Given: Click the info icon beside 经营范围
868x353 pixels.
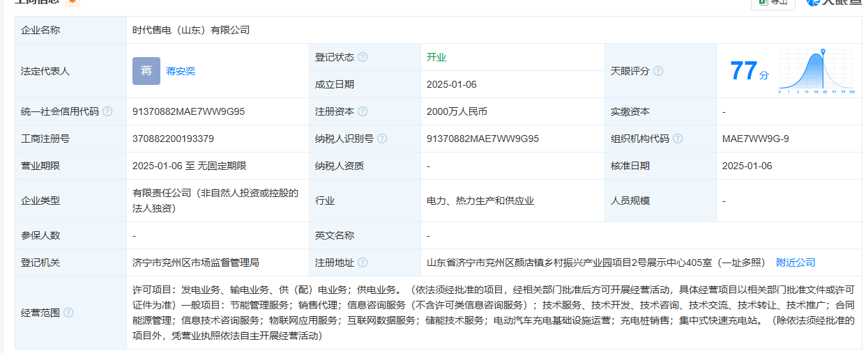Looking at the screenshot, I should [x=68, y=313].
